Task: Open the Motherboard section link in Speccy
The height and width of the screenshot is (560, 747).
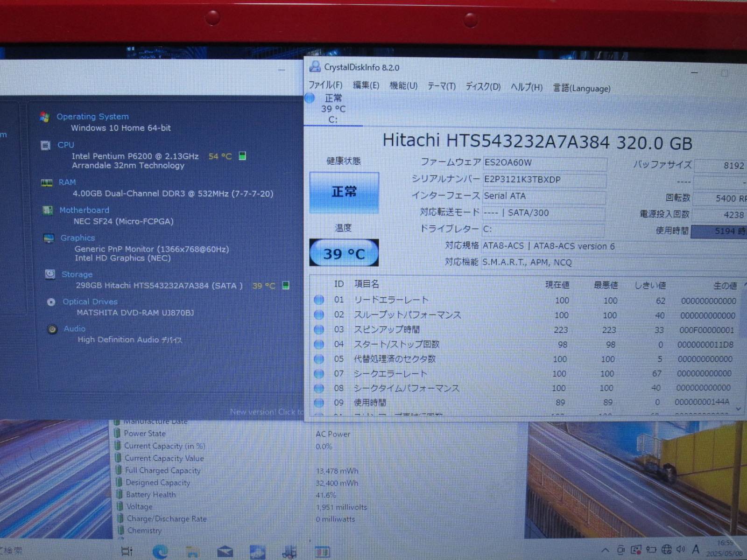Action: (84, 210)
